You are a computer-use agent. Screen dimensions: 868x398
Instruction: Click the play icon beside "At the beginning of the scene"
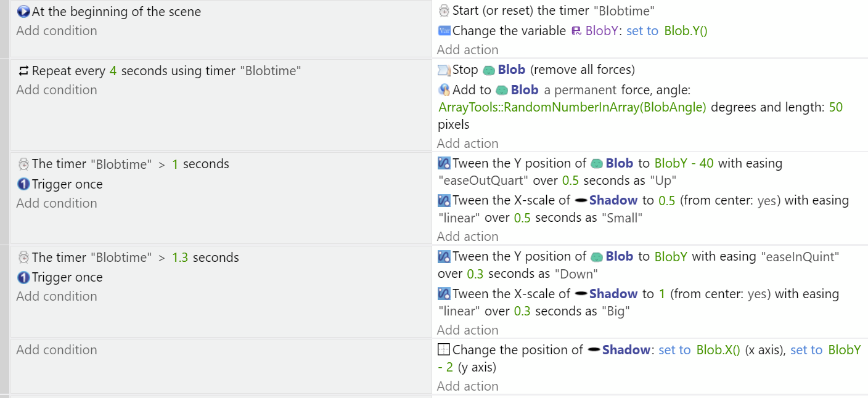point(23,12)
